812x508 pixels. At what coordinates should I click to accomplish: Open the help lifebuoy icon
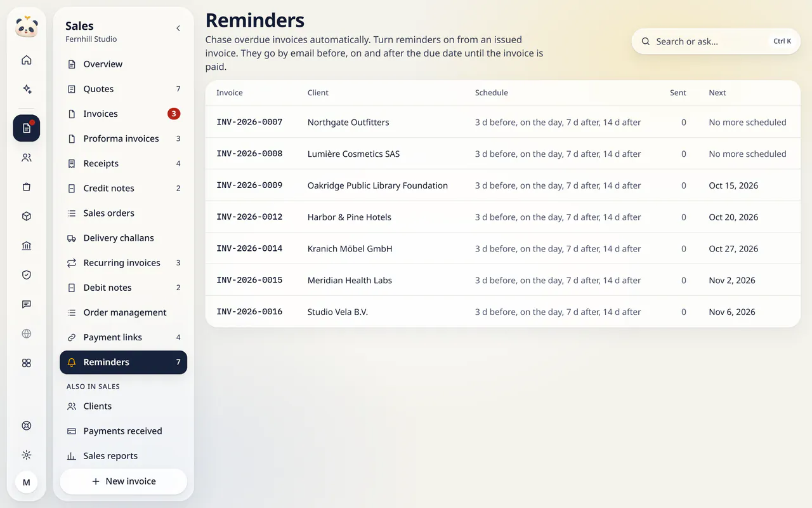27,426
